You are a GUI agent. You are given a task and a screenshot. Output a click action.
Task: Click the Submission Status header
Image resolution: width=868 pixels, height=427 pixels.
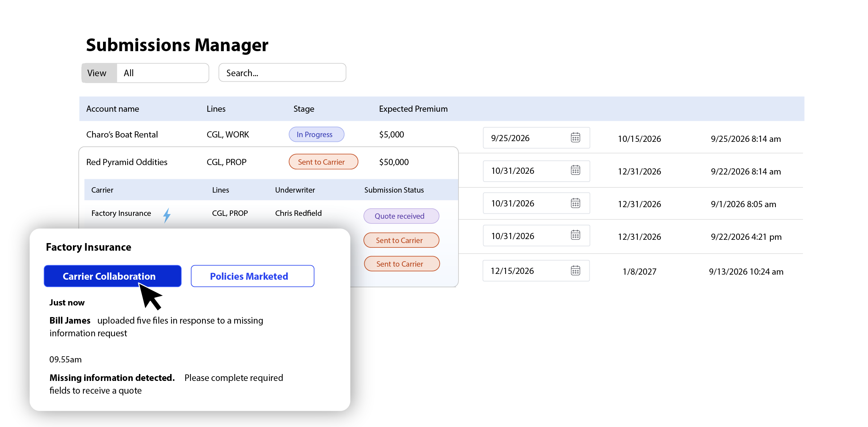[x=394, y=190]
